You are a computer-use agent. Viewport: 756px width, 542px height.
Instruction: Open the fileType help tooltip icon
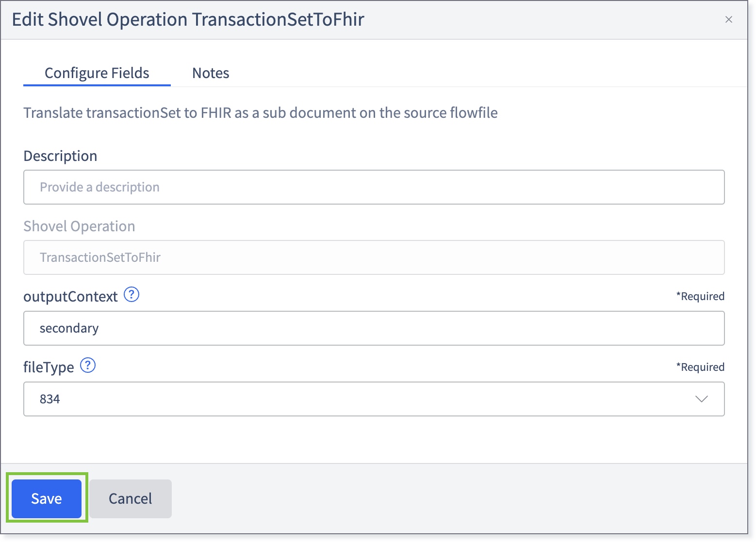click(x=88, y=366)
